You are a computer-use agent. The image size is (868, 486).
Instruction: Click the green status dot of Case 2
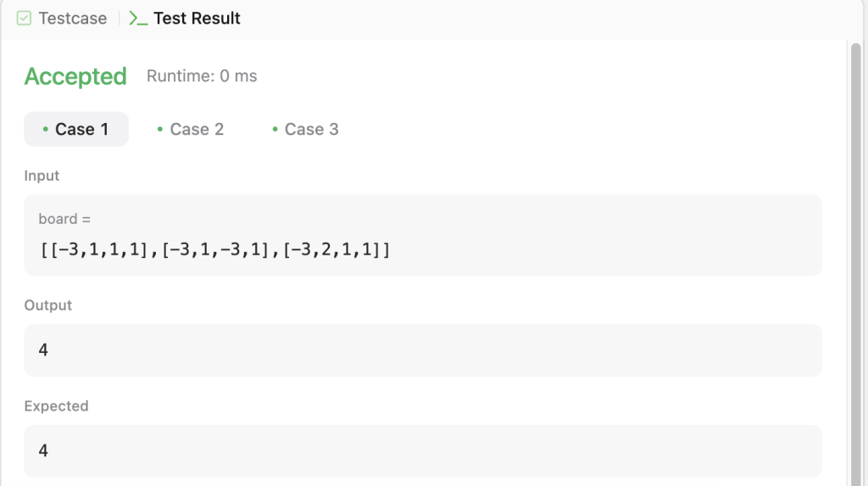[x=160, y=129]
